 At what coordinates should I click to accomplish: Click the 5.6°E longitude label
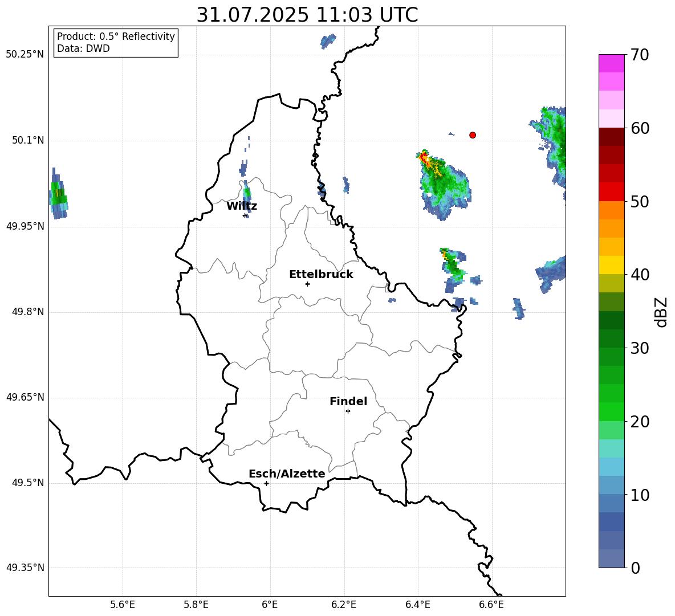click(123, 605)
